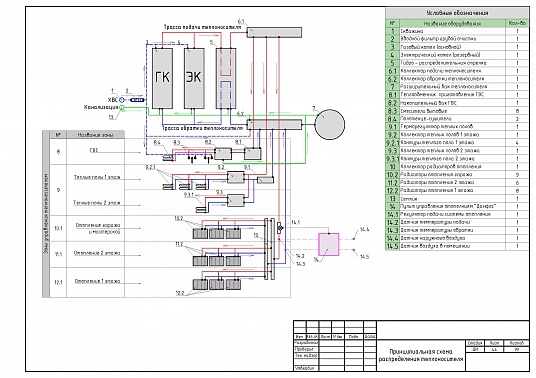Select the green cell numbered 9.2.1 in legend

point(392,143)
